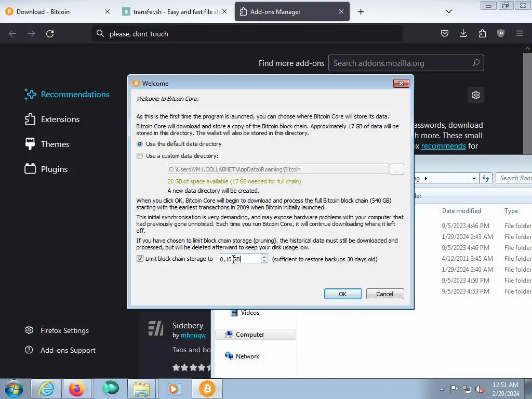Open Extensions in add-ons sidebar

tap(52, 119)
